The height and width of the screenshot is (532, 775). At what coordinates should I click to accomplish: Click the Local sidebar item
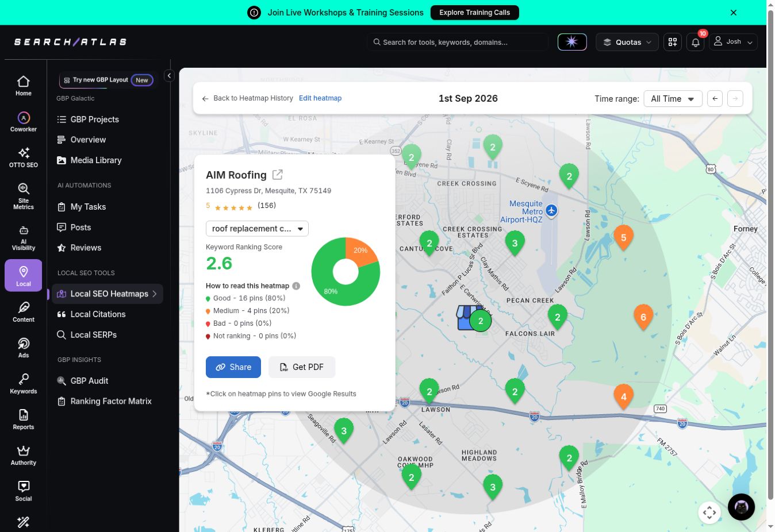click(24, 276)
